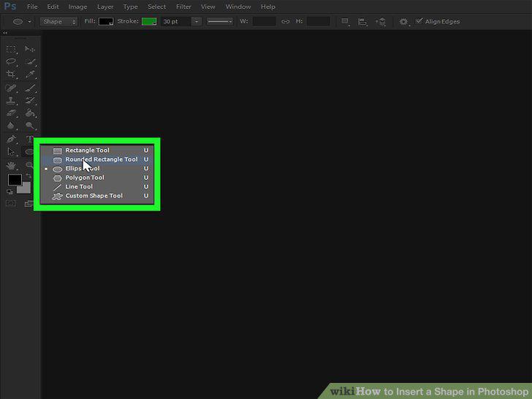Select the Quick Selection tool
Screen dimensions: 532x399
31,61
